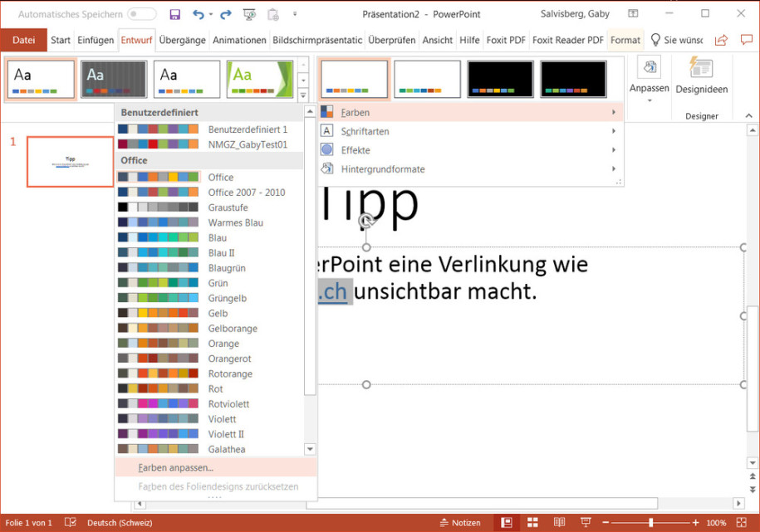Click the .ch hyperlink in the slide
The height and width of the screenshot is (532, 760).
[x=332, y=291]
